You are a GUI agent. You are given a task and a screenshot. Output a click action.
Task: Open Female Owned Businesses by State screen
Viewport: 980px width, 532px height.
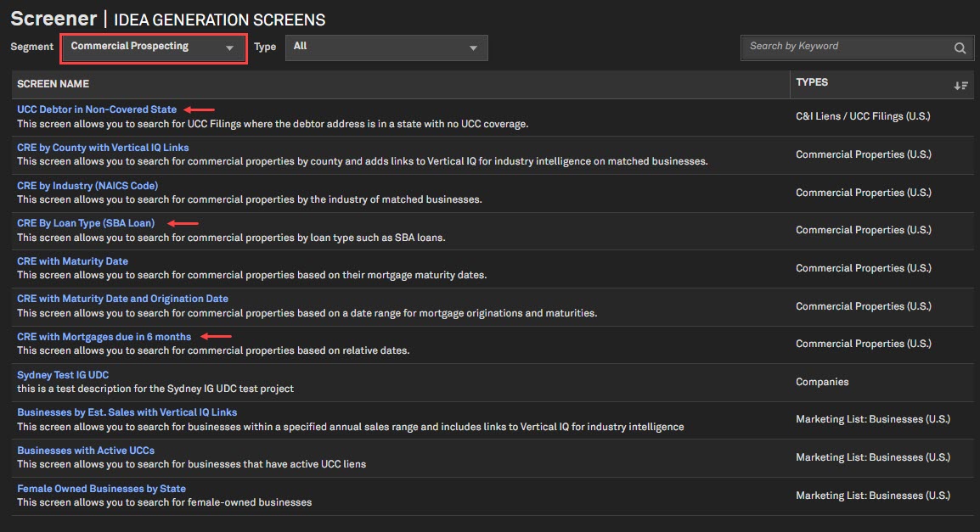(x=101, y=489)
